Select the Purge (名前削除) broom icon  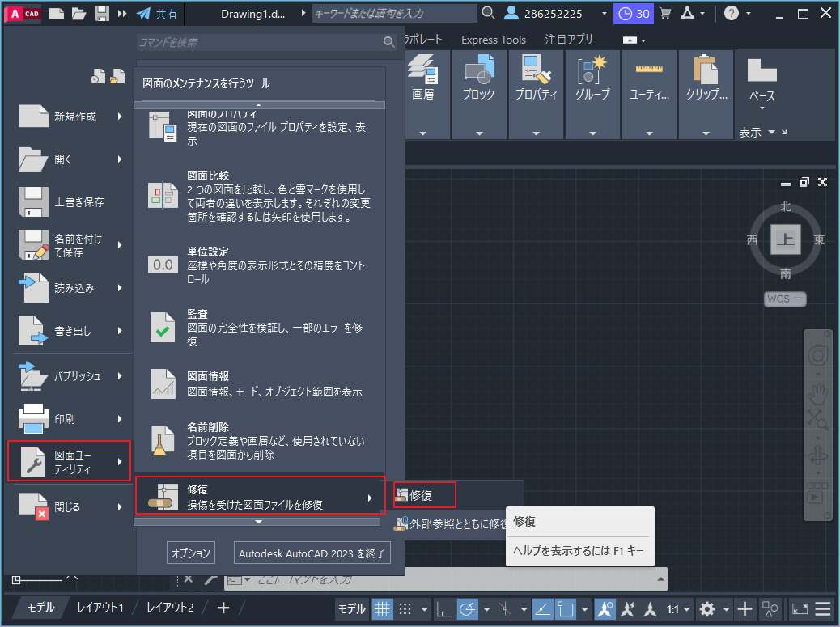pos(163,441)
